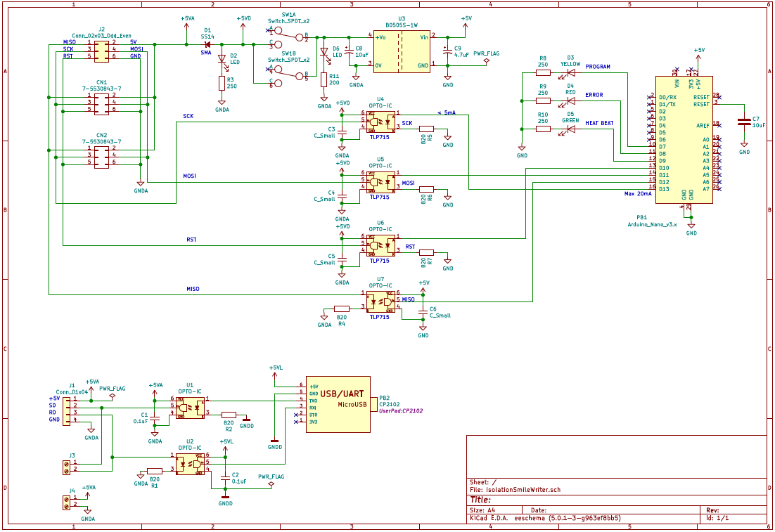Select the J1 Conn_01x04 connector
775x532 pixels.
pos(67,410)
